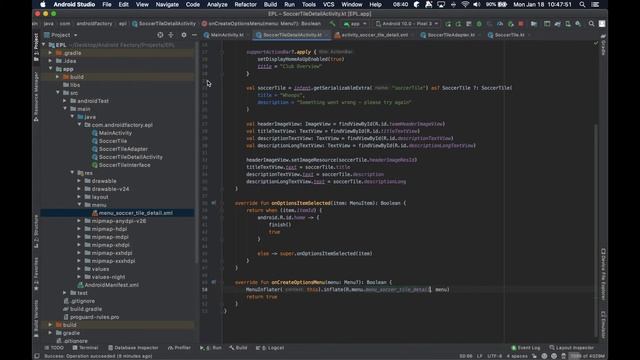
Task: Click the Wi-Fi status icon in menu bar
Action: pos(465,4)
